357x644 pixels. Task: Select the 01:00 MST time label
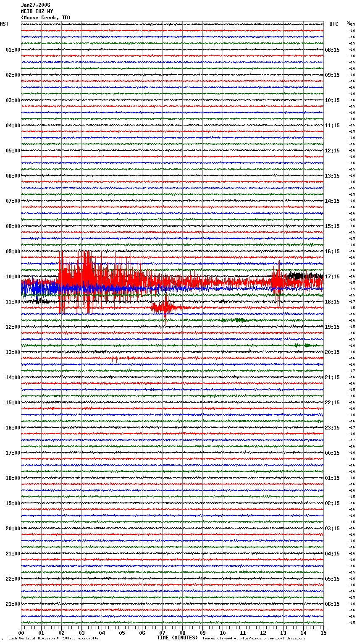coord(13,50)
